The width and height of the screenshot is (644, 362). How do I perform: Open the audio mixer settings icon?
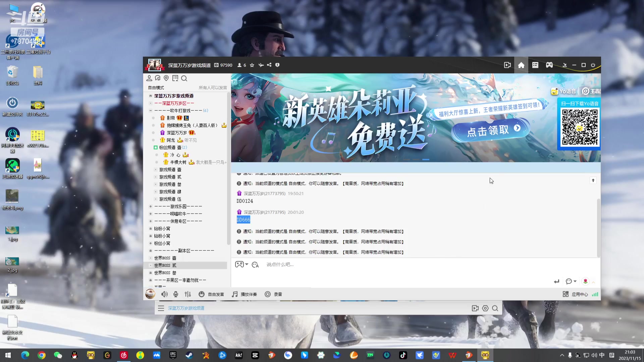[x=188, y=294]
